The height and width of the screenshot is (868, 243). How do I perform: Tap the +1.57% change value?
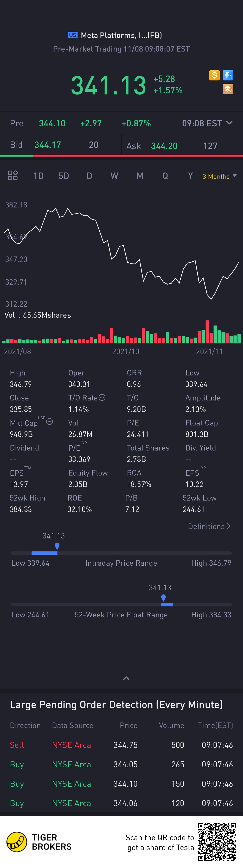(x=168, y=90)
